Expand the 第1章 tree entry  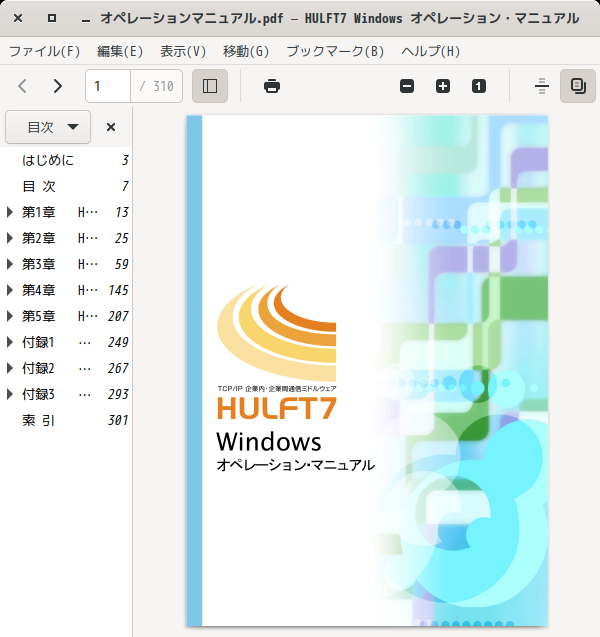10,212
